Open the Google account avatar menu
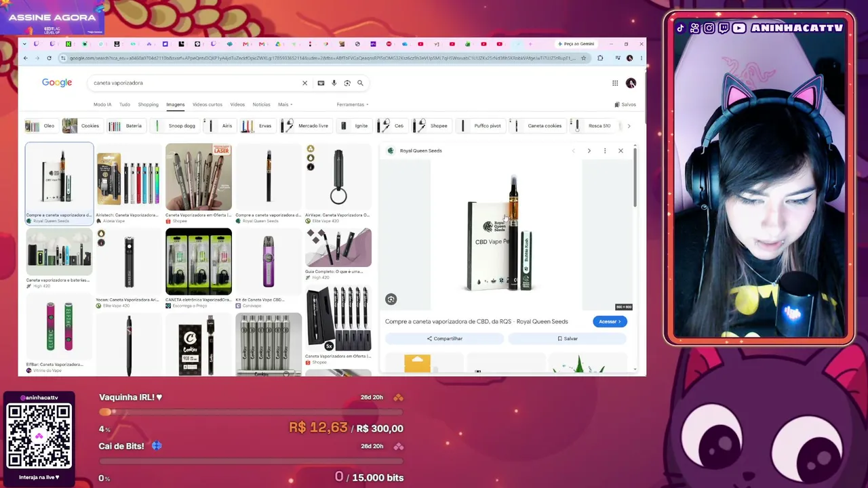Screen dimensions: 868x488 (631, 83)
